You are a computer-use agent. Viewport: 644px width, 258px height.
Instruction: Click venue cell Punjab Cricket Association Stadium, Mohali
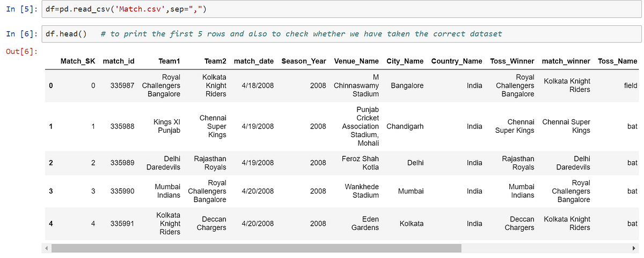(x=360, y=126)
